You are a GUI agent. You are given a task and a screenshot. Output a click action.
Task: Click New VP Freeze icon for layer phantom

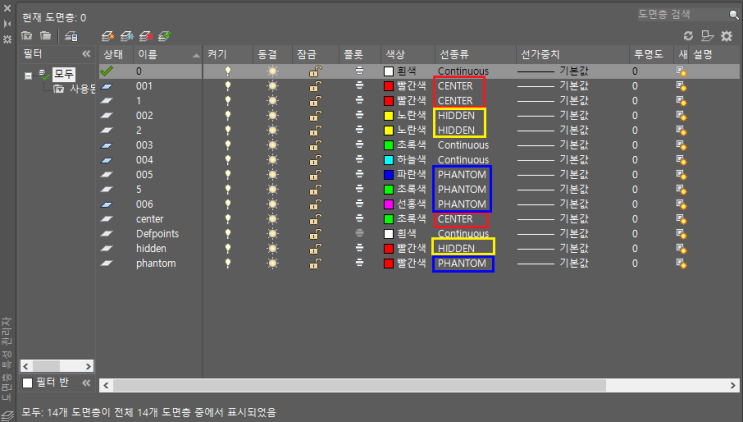click(681, 263)
